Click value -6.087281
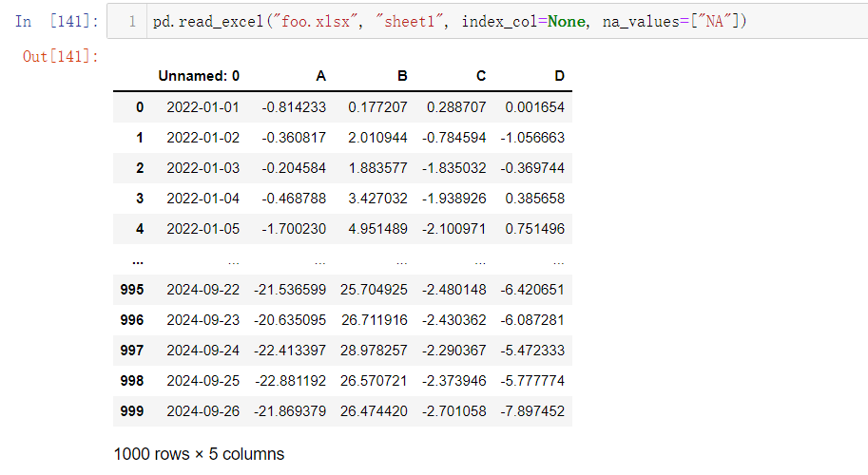Image resolution: width=868 pixels, height=475 pixels. point(532,320)
